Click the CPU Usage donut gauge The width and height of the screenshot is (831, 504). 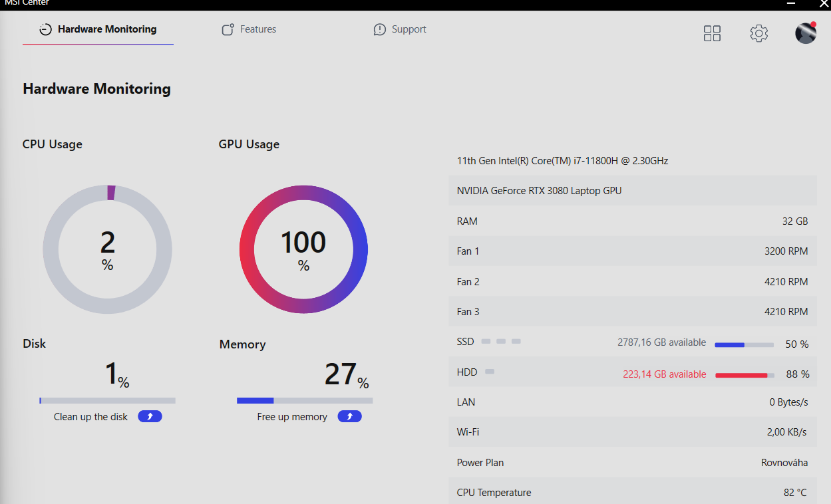point(107,249)
